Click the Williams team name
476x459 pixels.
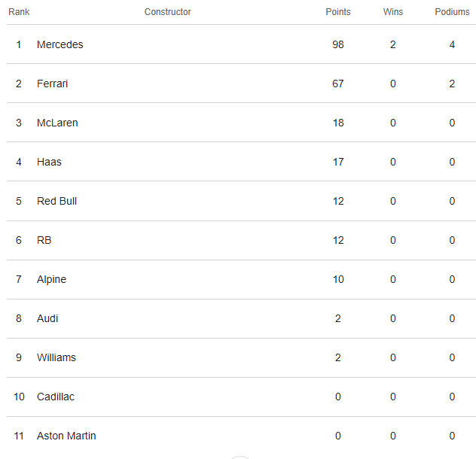(x=56, y=357)
